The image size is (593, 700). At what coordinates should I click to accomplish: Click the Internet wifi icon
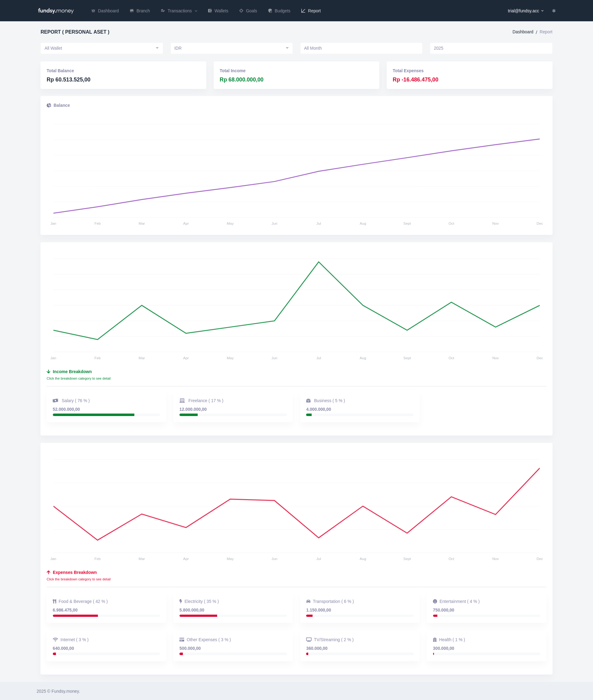pos(56,640)
